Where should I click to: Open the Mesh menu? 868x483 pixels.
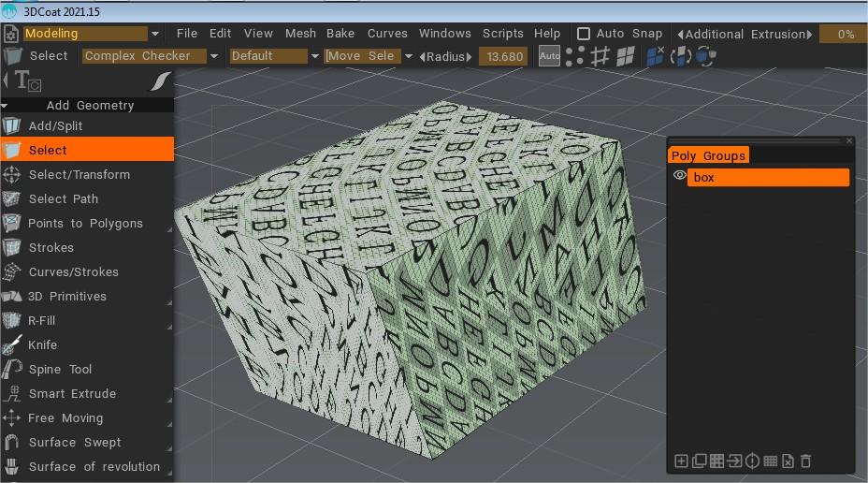point(300,34)
